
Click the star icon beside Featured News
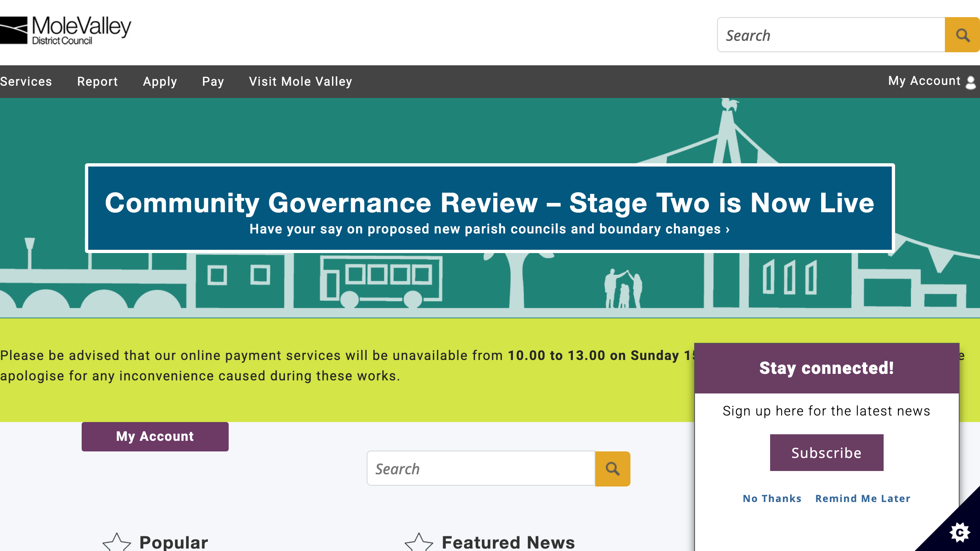pyautogui.click(x=419, y=542)
